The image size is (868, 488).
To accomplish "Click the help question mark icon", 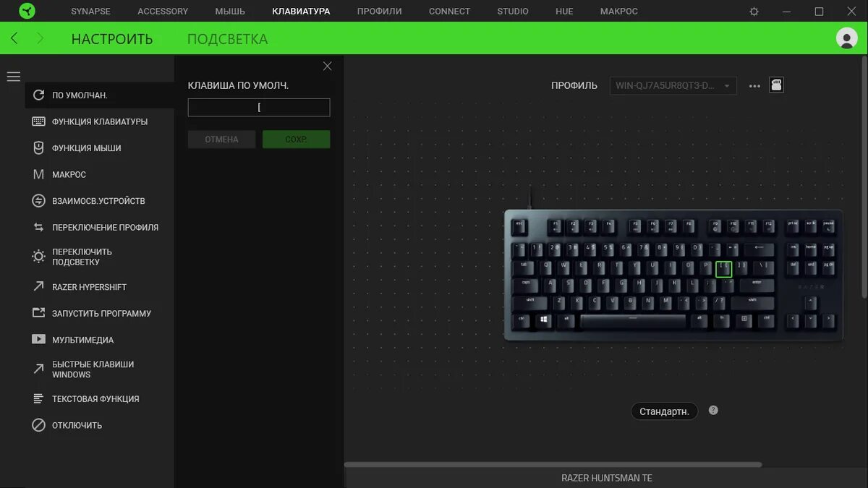I will tap(713, 411).
